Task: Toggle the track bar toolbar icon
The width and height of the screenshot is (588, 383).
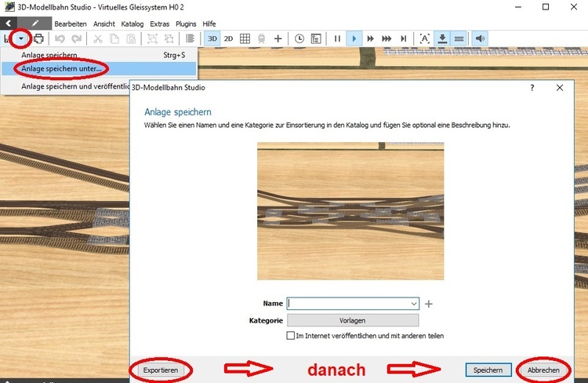Action: click(x=459, y=38)
